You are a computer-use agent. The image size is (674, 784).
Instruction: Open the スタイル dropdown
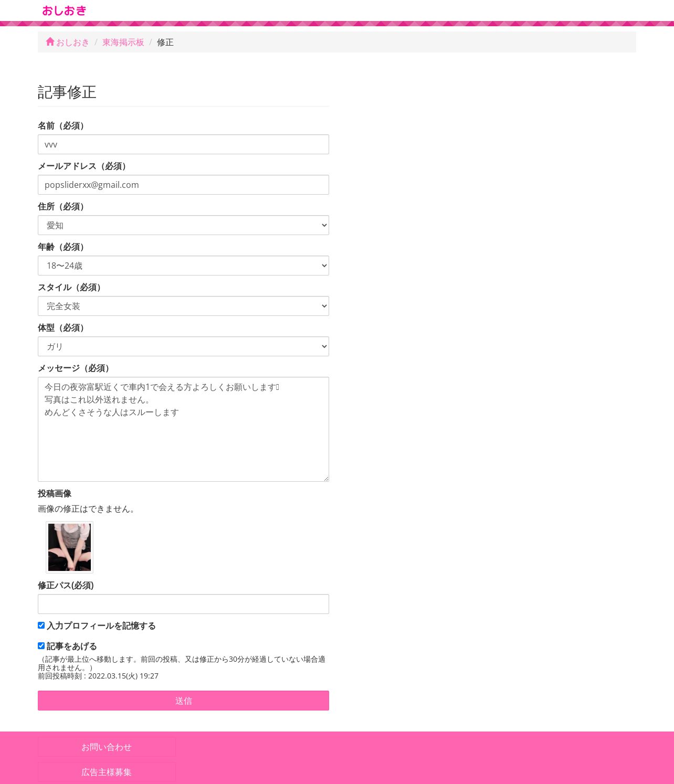(x=183, y=306)
